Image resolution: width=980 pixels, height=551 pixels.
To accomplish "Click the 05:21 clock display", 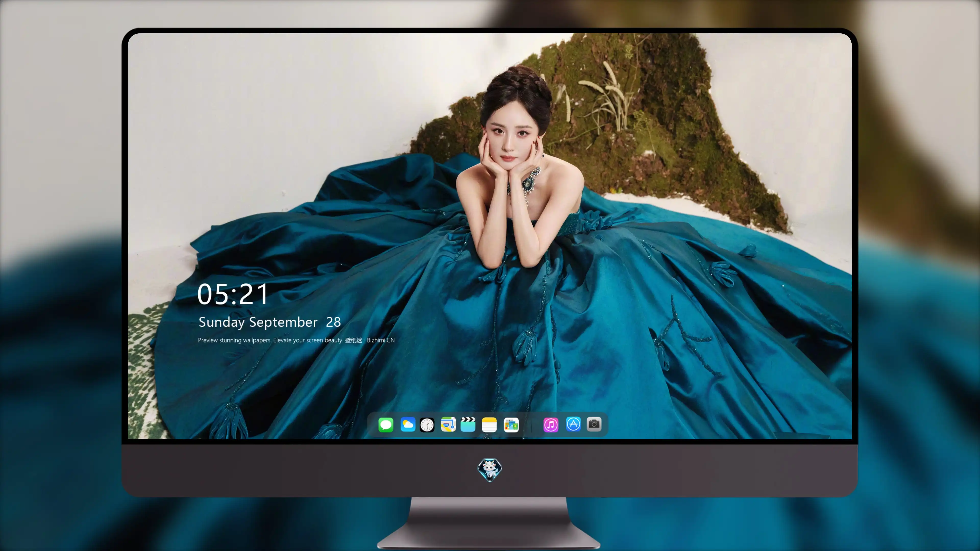I will point(232,294).
